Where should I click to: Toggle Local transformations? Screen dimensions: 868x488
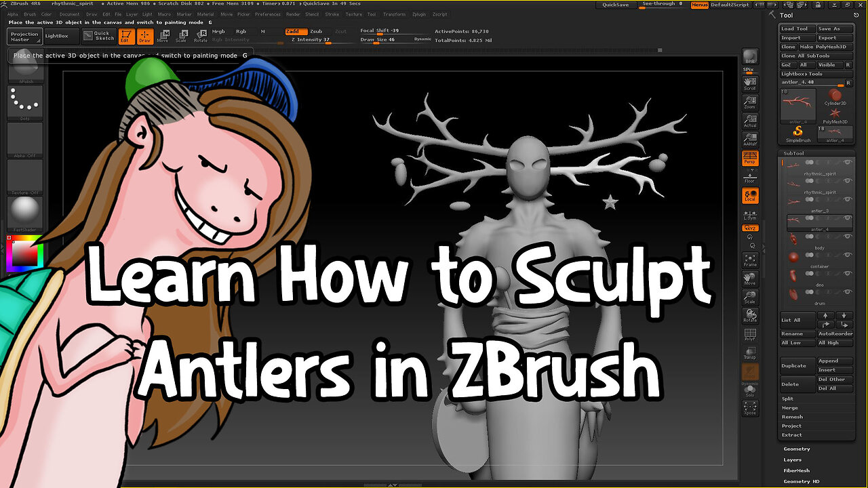point(750,196)
